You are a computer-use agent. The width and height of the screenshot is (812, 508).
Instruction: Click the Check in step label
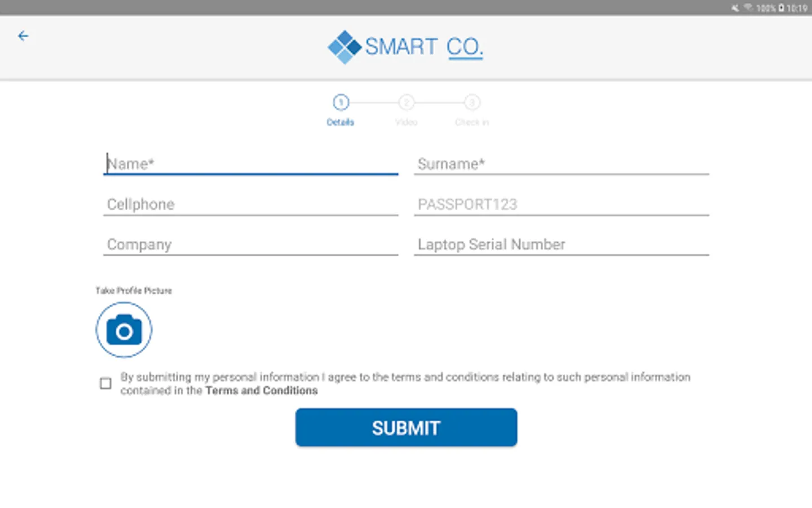471,122
